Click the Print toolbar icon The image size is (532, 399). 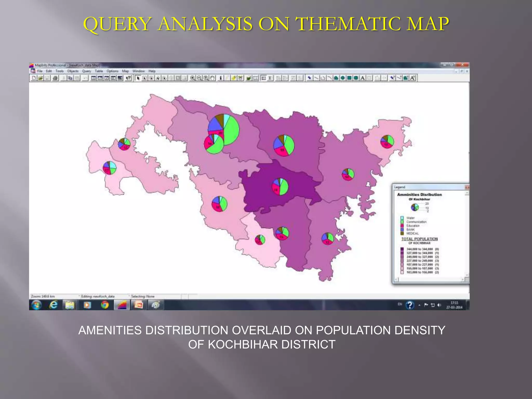(x=56, y=78)
